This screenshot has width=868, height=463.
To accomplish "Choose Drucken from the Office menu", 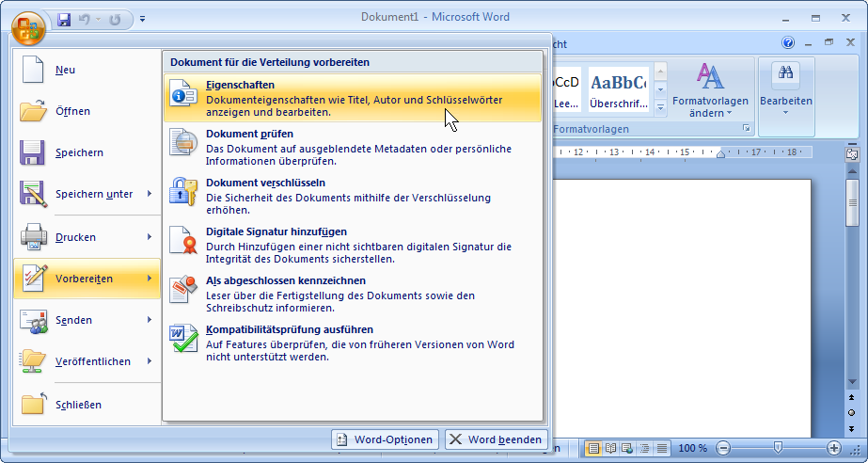I will coord(75,237).
